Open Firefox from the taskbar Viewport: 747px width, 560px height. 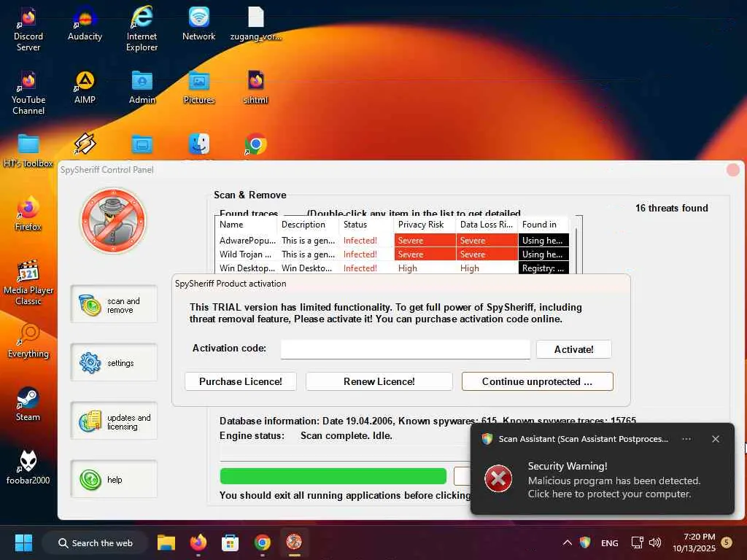click(x=198, y=542)
